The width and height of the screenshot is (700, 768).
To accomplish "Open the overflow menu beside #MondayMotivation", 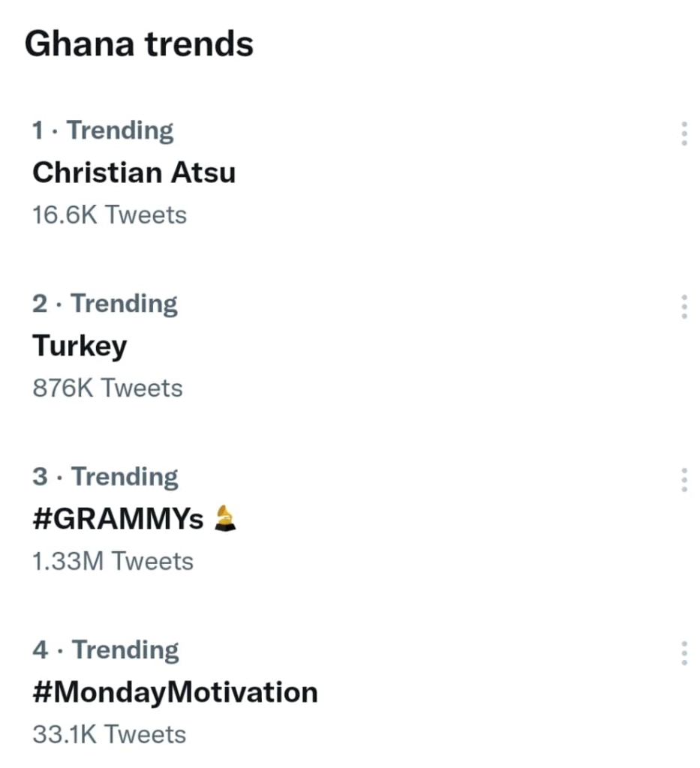I will [683, 652].
